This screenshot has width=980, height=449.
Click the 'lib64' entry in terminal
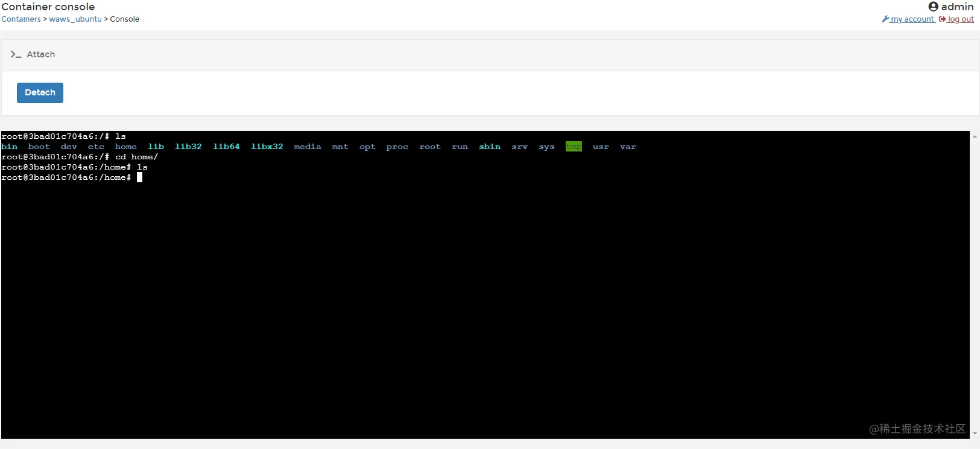[x=226, y=147]
